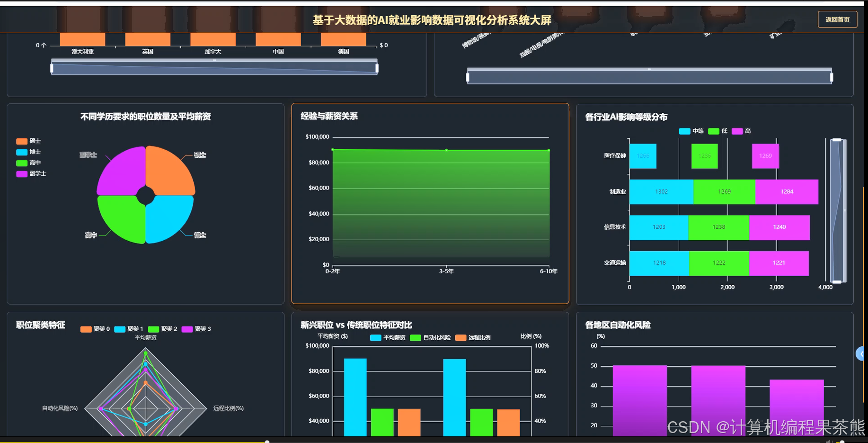Viewport: 868px width, 443px height.
Task: Click the 返回首页 button
Action: (837, 19)
